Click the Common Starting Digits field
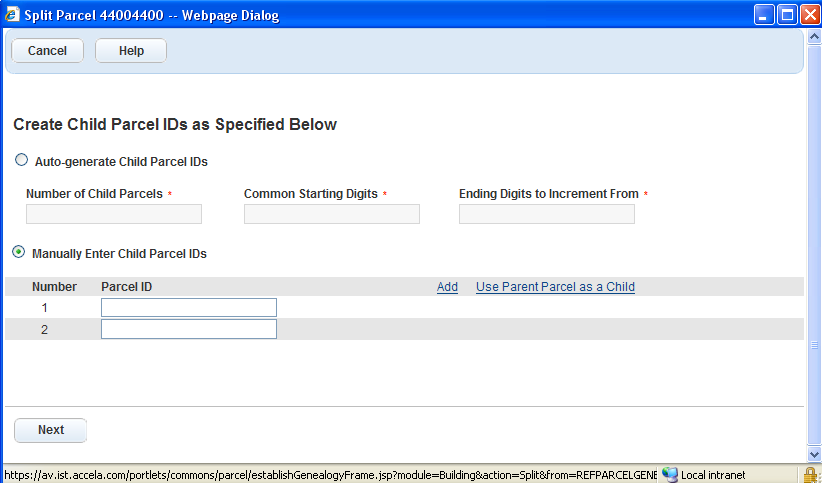 pyautogui.click(x=332, y=214)
